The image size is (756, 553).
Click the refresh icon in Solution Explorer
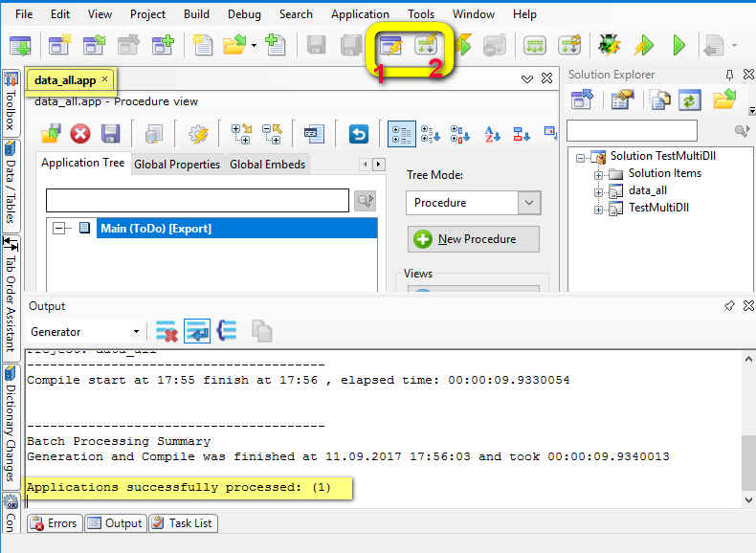coord(689,100)
